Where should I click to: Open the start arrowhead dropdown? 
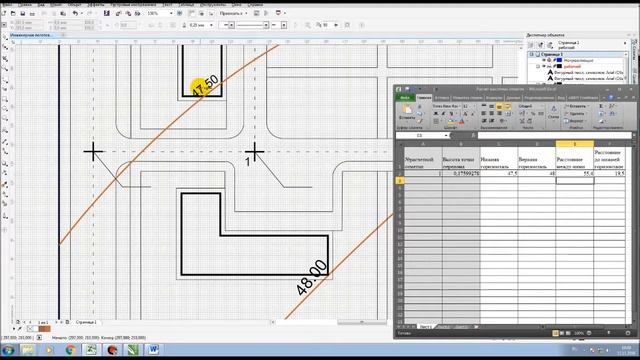(231, 25)
